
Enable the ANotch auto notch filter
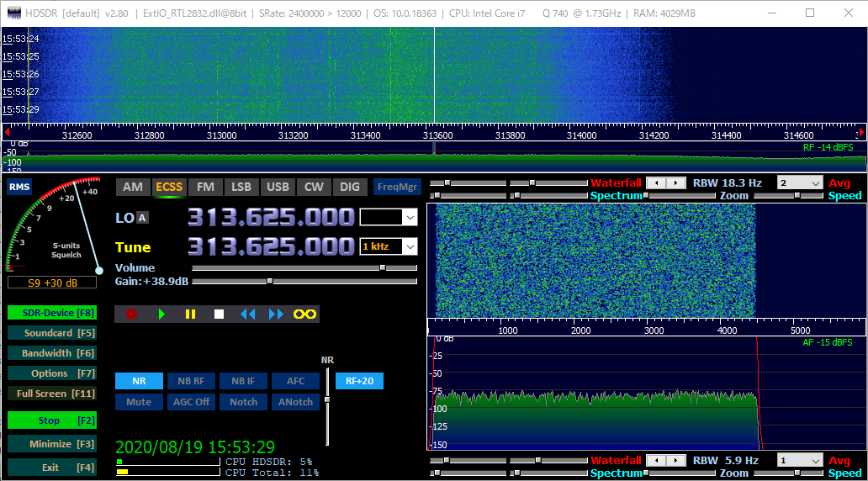[x=295, y=402]
